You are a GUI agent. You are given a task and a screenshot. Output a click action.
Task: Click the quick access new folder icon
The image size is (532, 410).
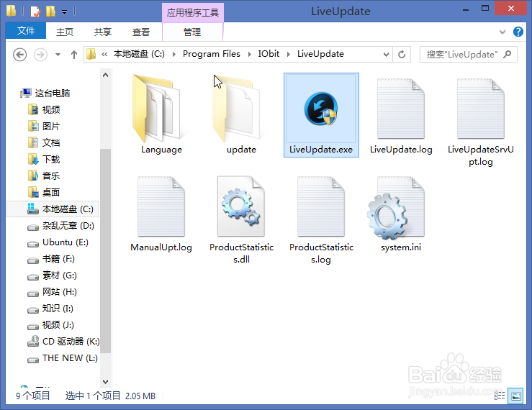point(50,12)
